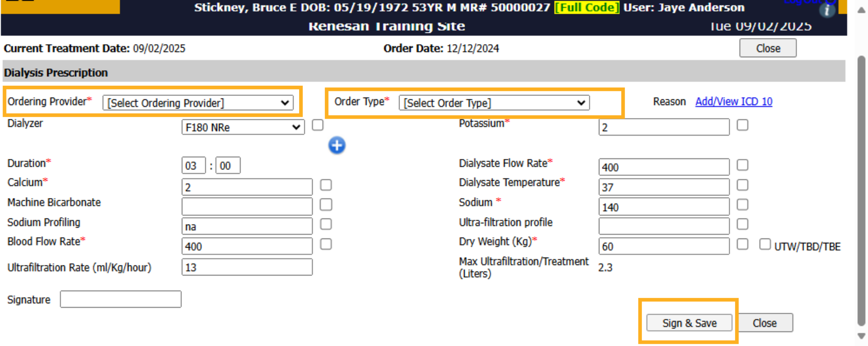Click the info icon in header
868x346 pixels.
coord(827,10)
